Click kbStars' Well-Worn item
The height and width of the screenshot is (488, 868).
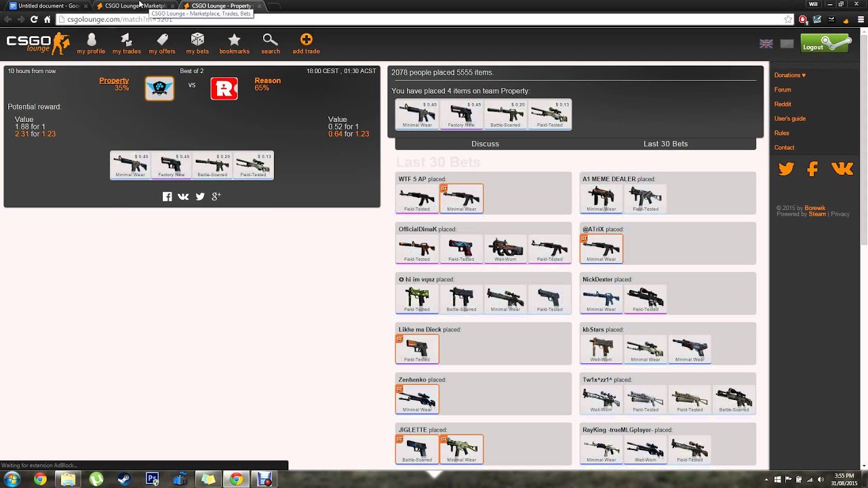601,349
